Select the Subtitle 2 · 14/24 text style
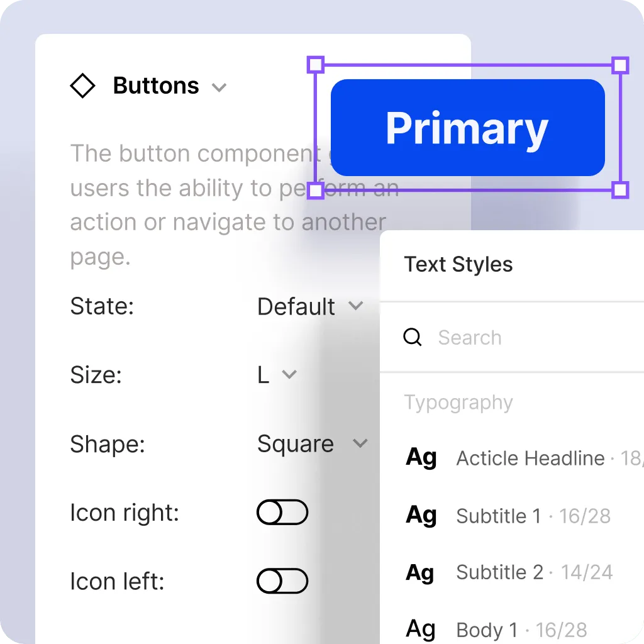The width and height of the screenshot is (644, 644). pyautogui.click(x=534, y=572)
